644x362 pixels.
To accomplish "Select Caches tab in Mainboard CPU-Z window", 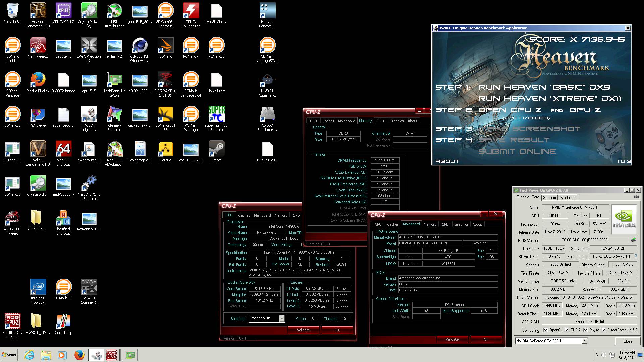I will coord(393,224).
